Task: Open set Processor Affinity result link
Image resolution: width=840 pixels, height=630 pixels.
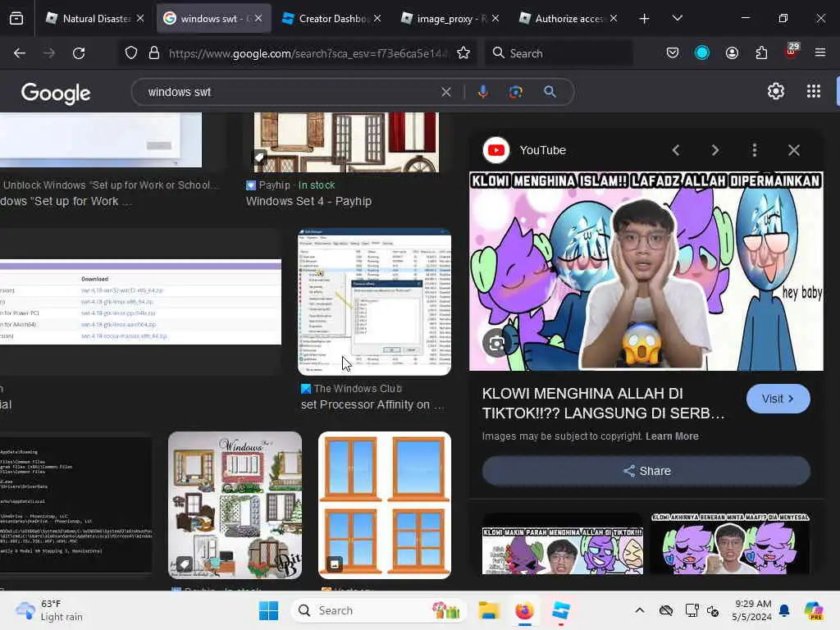Action: [x=372, y=405]
